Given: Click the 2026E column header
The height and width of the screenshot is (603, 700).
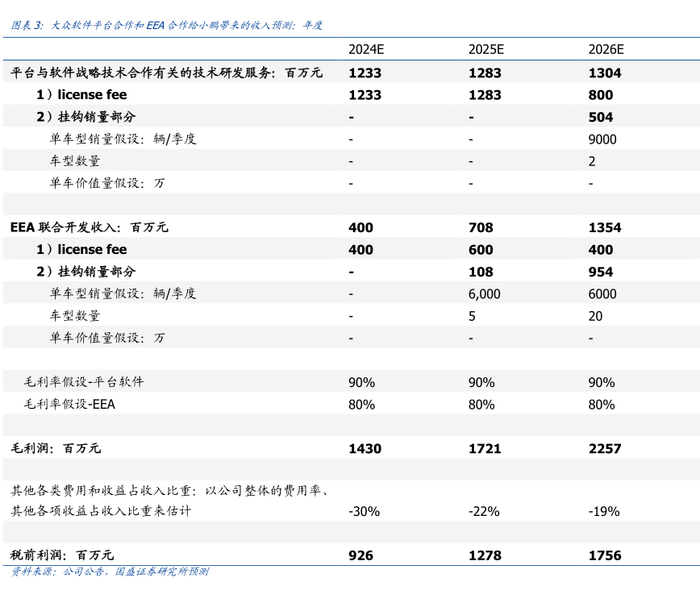Looking at the screenshot, I should [606, 49].
